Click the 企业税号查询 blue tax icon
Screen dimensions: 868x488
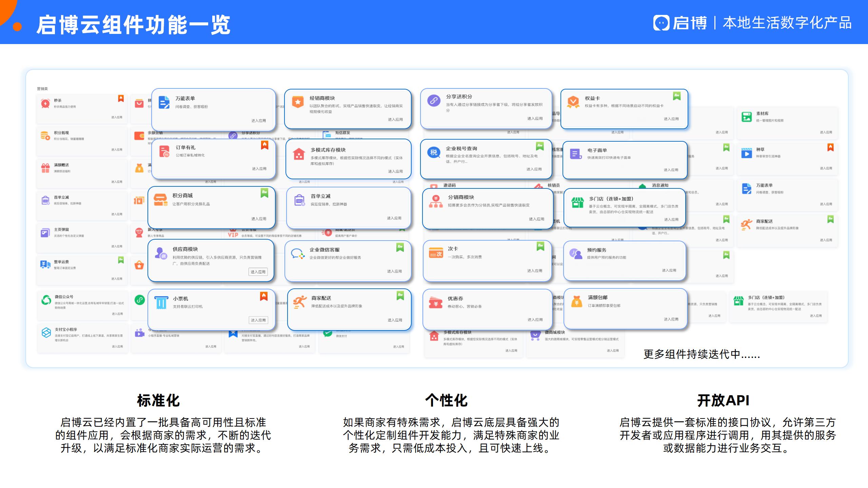434,152
